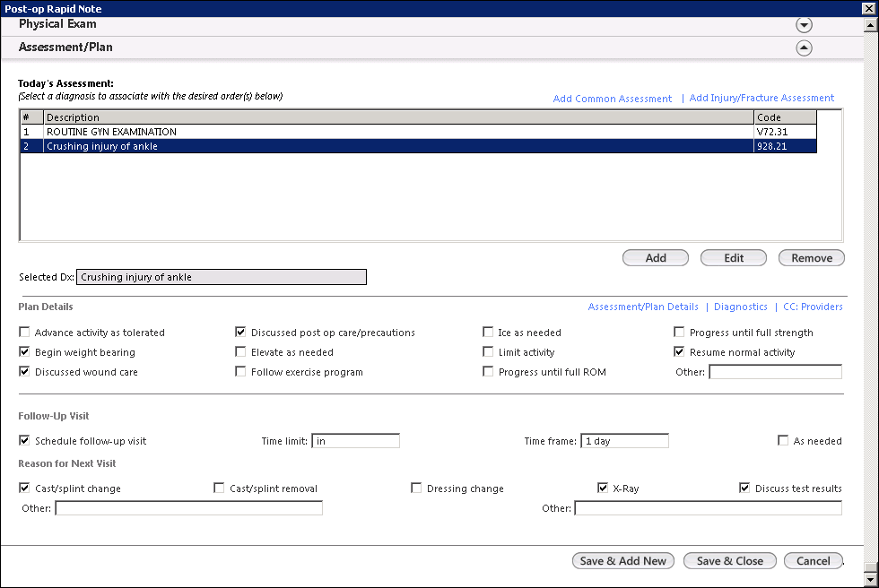Viewport: 879px width, 588px height.
Task: Click the right Other reason field
Action: pos(709,508)
